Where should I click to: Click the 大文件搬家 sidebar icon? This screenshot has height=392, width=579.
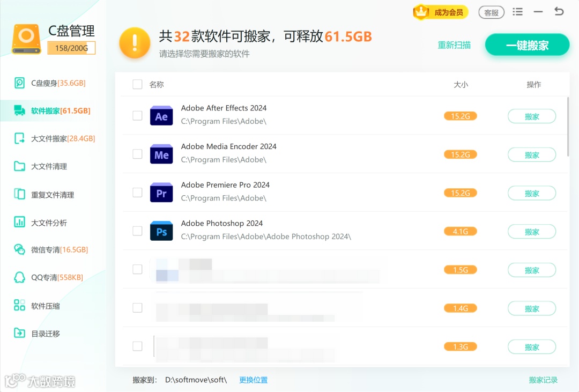tap(19, 138)
